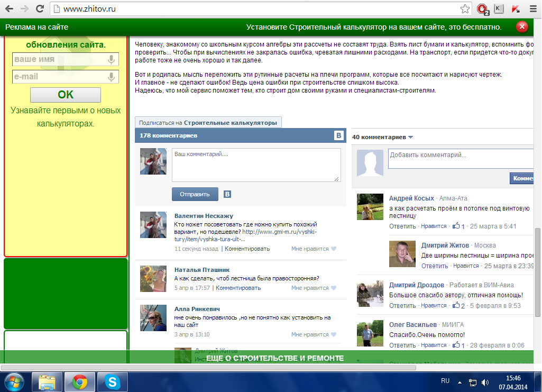Image resolution: width=542 pixels, height=392 pixels.
Task: Click Наталья Пташник's sunflower avatar
Action: click(x=153, y=279)
